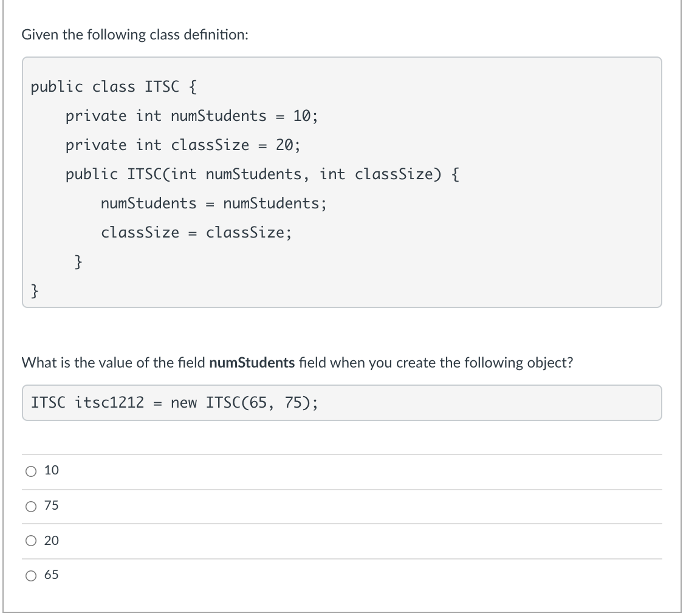This screenshot has height=616, width=686.
Task: Click the label text 20
Action: 52,540
